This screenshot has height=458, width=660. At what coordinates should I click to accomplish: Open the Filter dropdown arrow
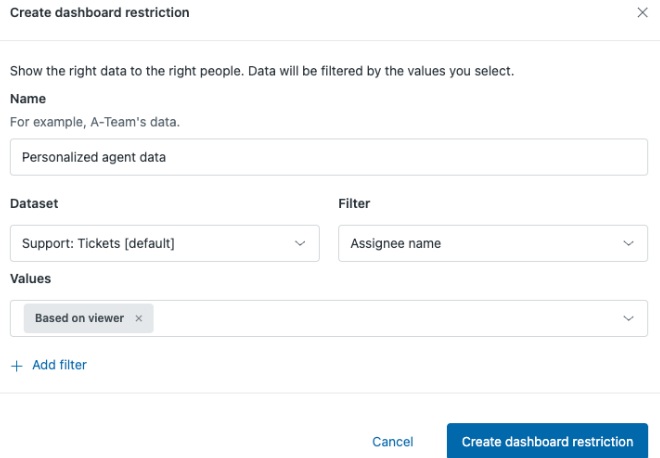coord(628,243)
